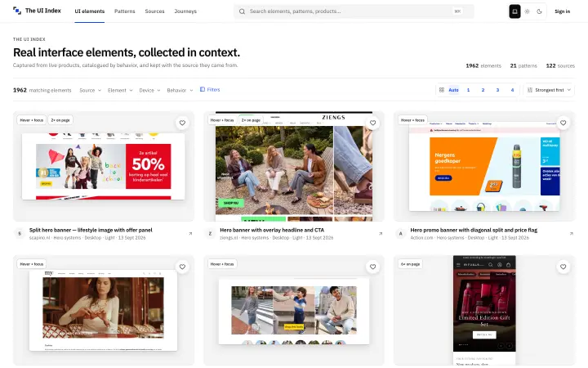
Task: Click the S source avatar for scapino.nl
Action: point(20,234)
